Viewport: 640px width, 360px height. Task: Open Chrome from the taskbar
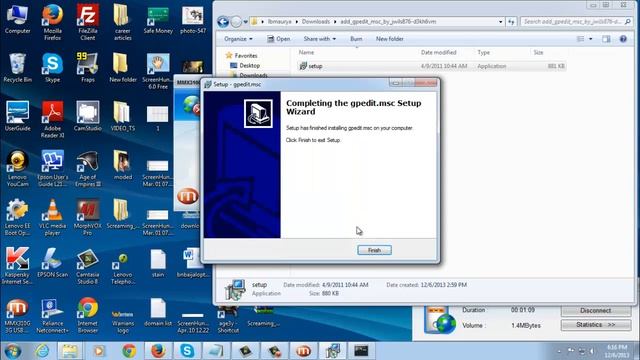(129, 351)
